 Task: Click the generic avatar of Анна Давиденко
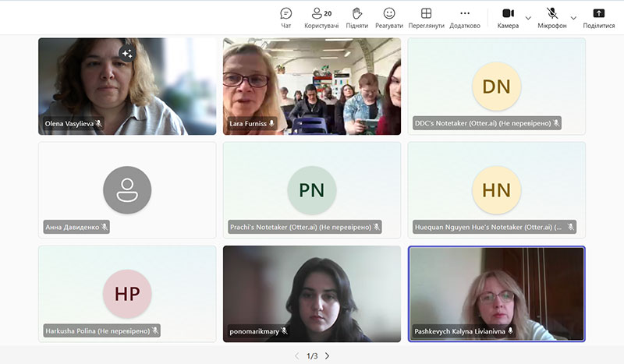click(x=127, y=189)
